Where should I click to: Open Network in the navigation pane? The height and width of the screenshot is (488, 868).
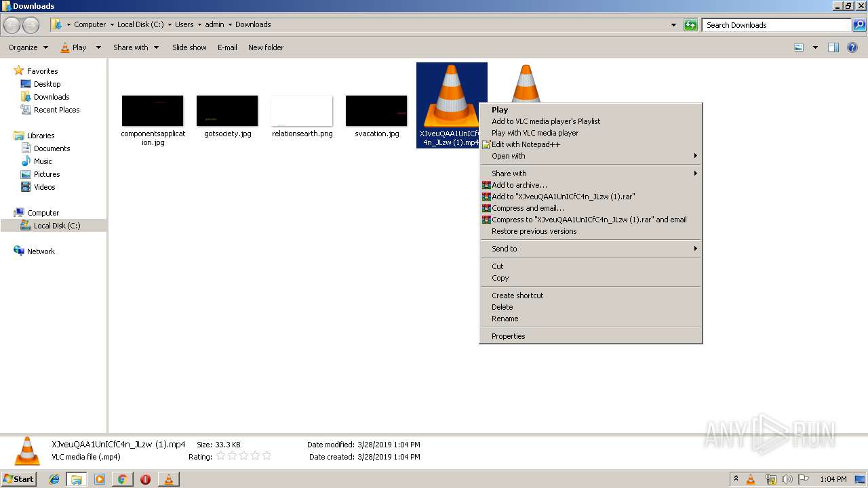[41, 251]
